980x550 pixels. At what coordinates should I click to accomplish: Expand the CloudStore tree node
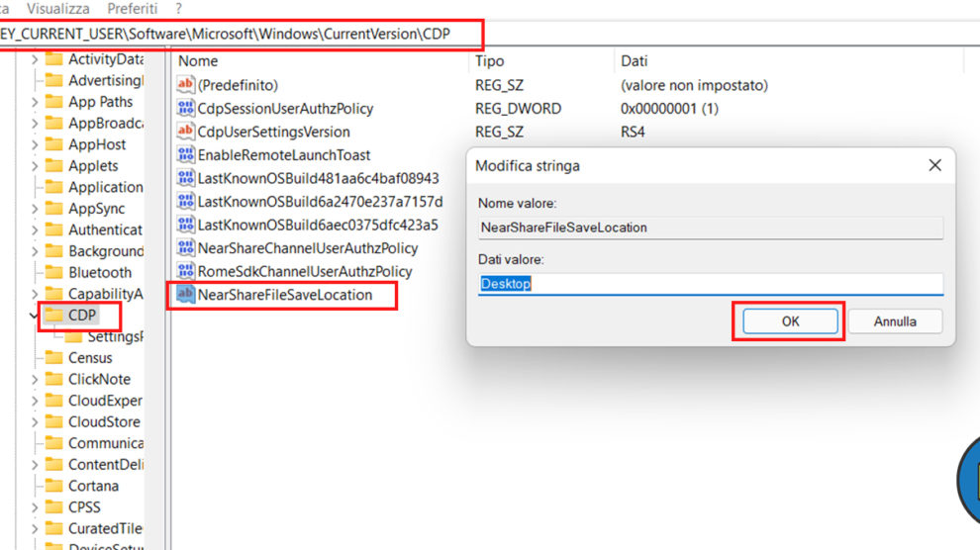click(x=35, y=422)
